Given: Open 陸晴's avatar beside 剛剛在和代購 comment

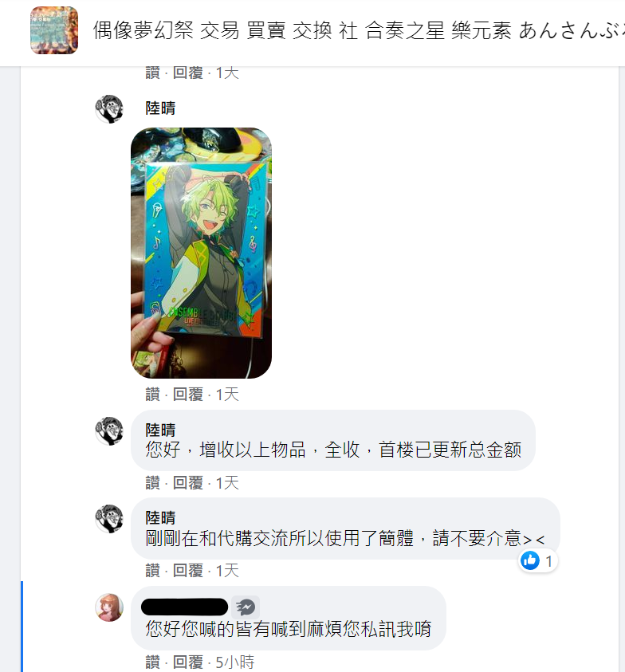Looking at the screenshot, I should 109,519.
